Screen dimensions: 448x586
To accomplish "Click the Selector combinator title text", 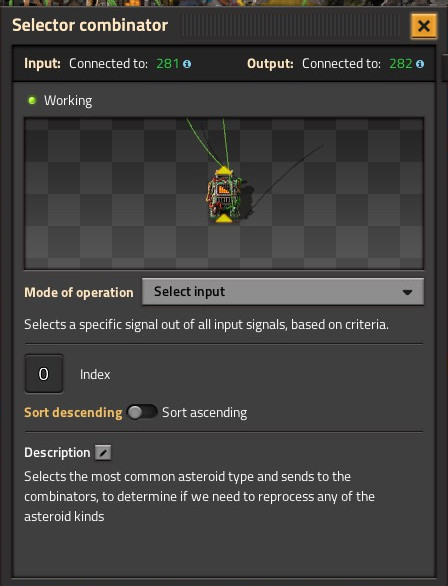I will point(90,25).
